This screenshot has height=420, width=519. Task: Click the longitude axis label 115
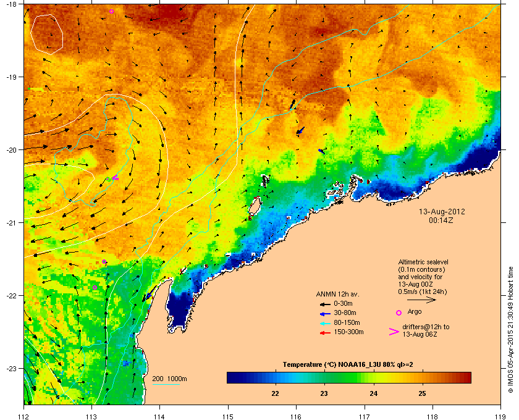(x=228, y=416)
